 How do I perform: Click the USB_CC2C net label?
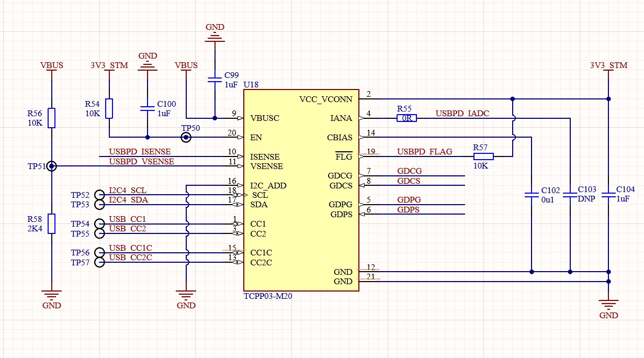[130, 258]
